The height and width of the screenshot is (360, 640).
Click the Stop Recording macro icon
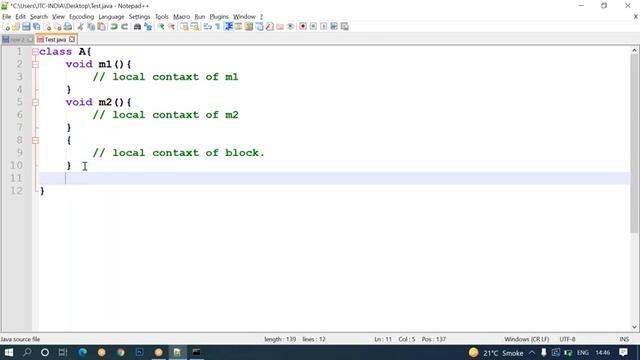coord(313,27)
